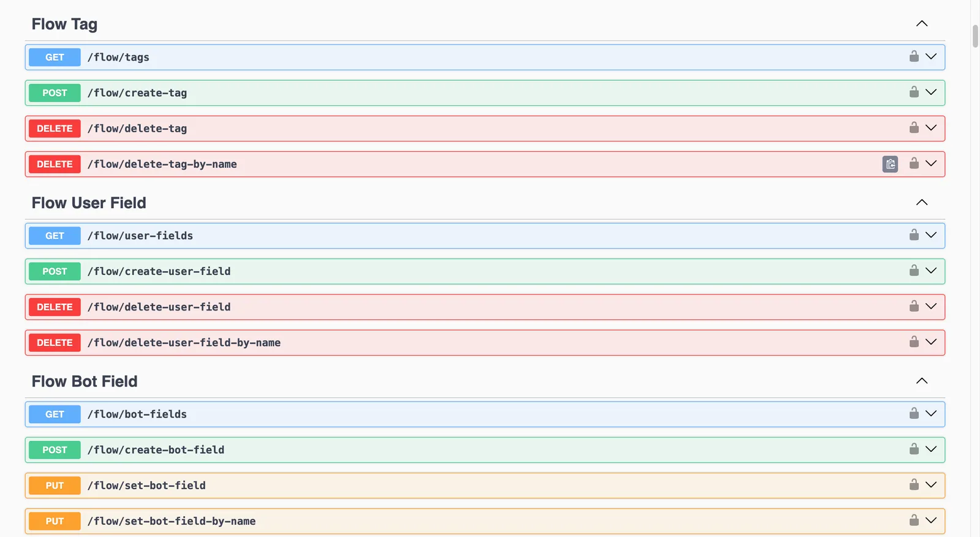Viewport: 980px width, 537px height.
Task: Click the lock icon on /flow/create-user-field
Action: [x=914, y=270]
